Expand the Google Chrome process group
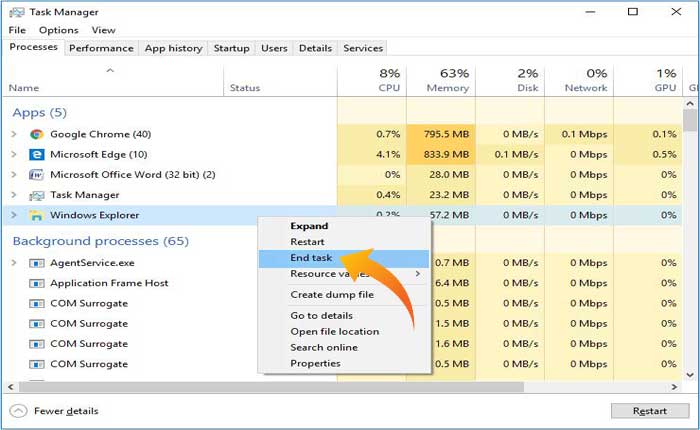700x430 pixels. 14,134
